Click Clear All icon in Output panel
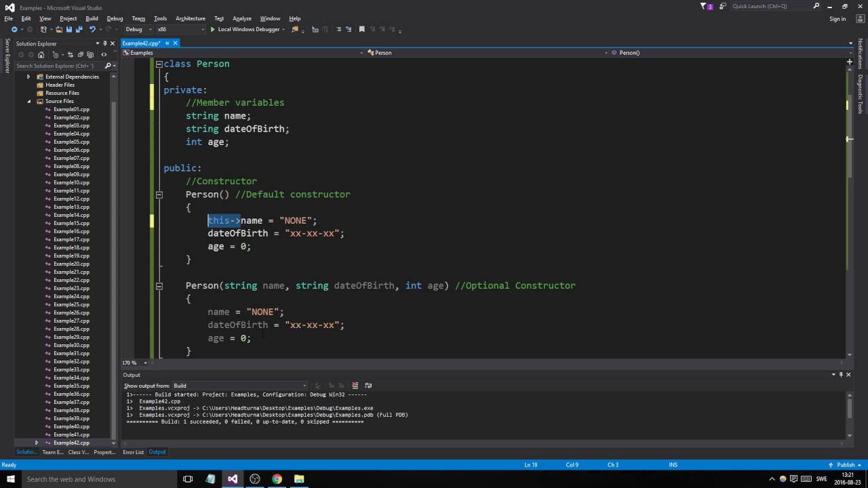 coord(355,386)
